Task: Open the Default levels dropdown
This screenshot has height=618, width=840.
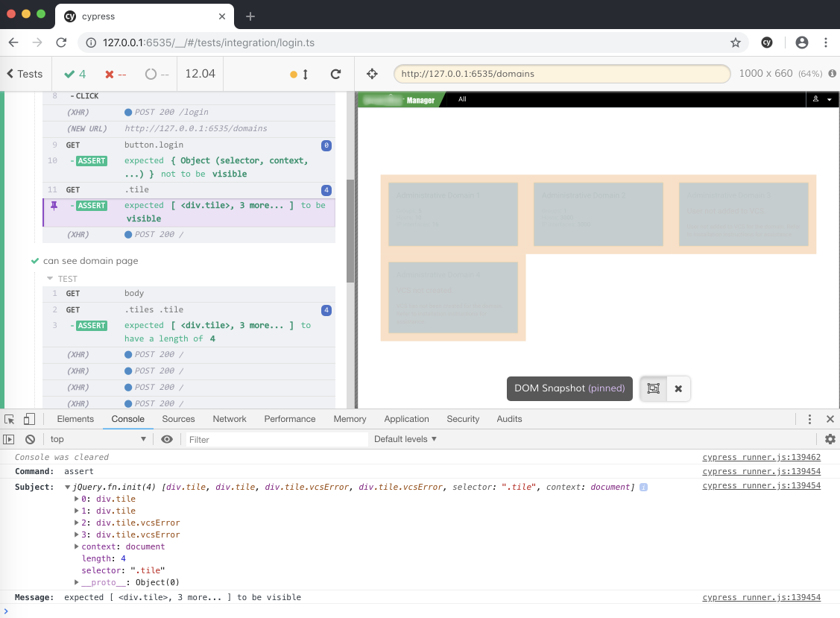Action: (x=405, y=440)
